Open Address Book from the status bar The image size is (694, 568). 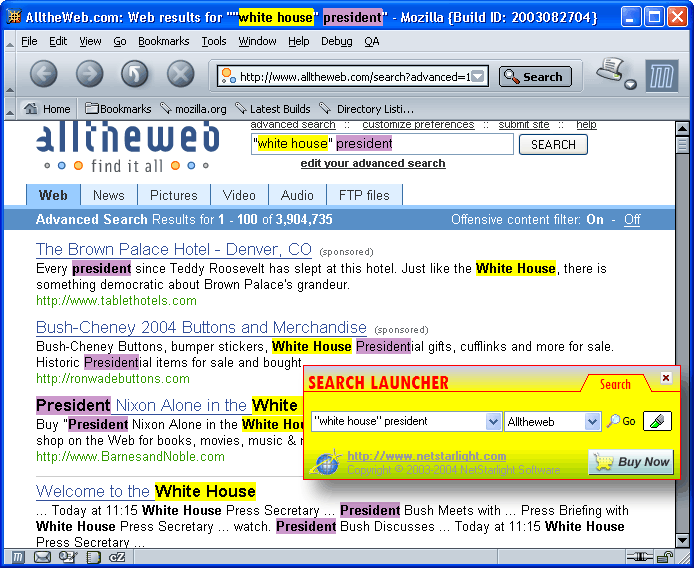(93, 557)
